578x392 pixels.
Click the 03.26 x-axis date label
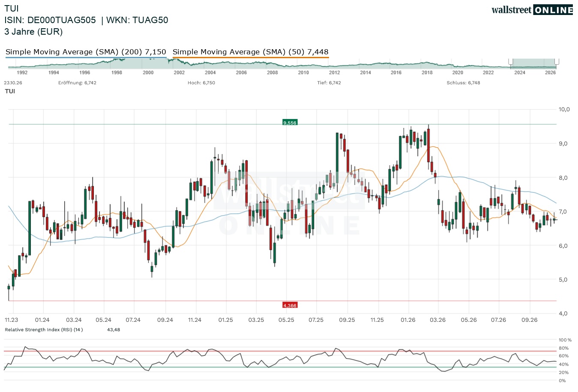(438, 320)
